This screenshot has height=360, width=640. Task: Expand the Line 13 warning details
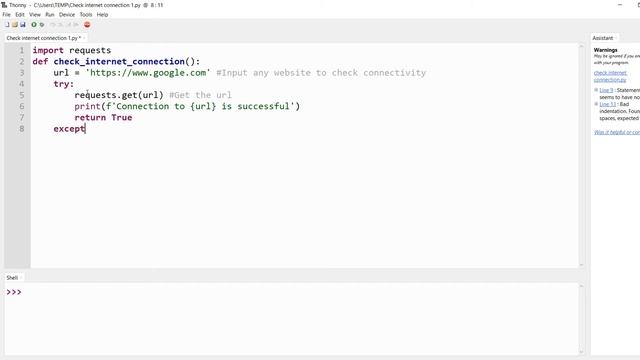(x=596, y=104)
